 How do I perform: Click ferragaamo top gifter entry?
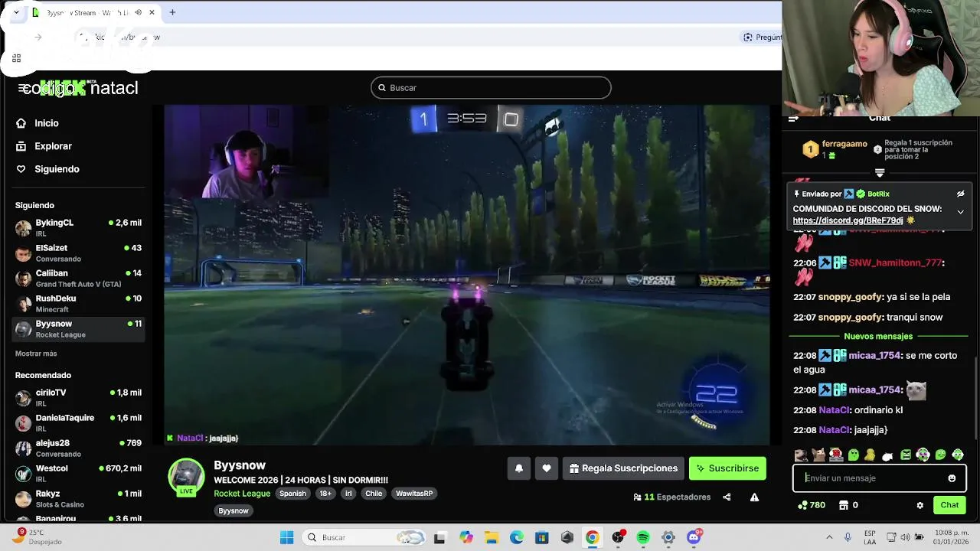(835, 149)
